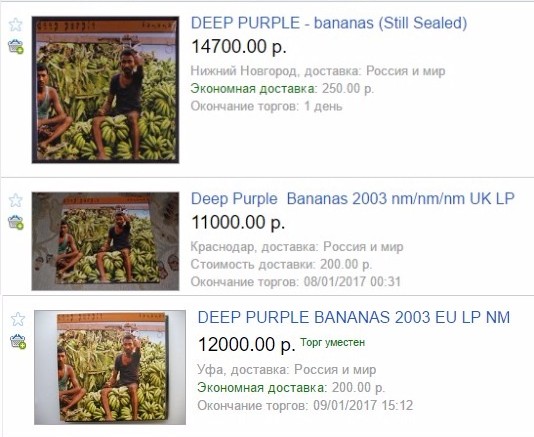This screenshot has width=534, height=437.
Task: Star the Still Sealed bananas listing
Action: 15,25
